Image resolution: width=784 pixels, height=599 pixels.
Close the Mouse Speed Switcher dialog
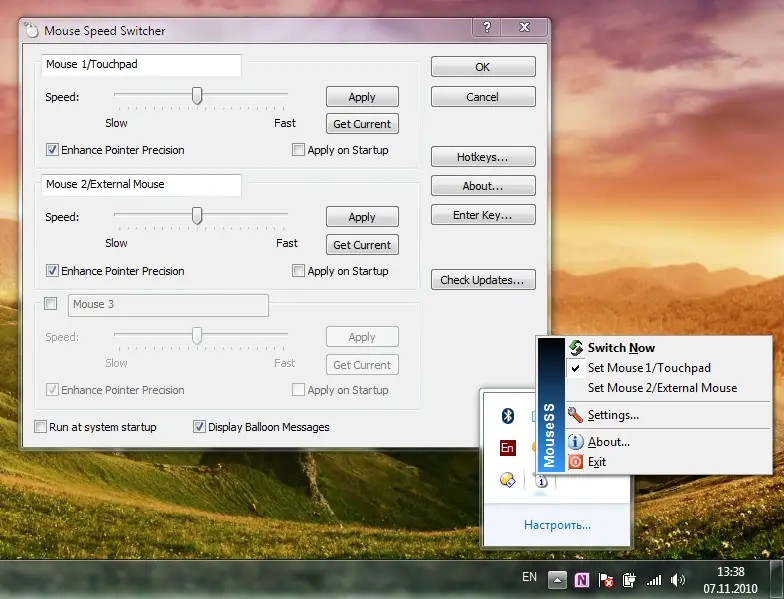pos(524,27)
